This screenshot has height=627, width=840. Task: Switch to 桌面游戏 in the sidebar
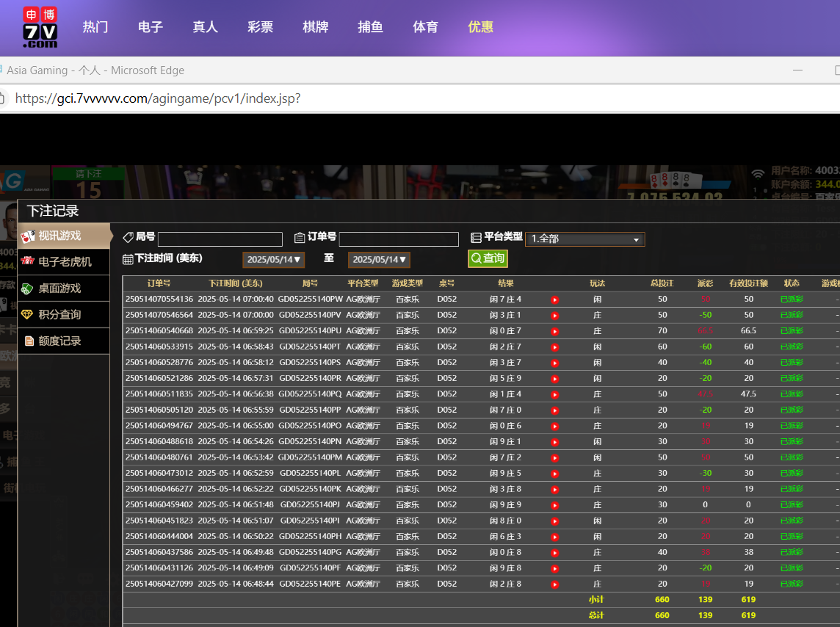[x=63, y=288]
